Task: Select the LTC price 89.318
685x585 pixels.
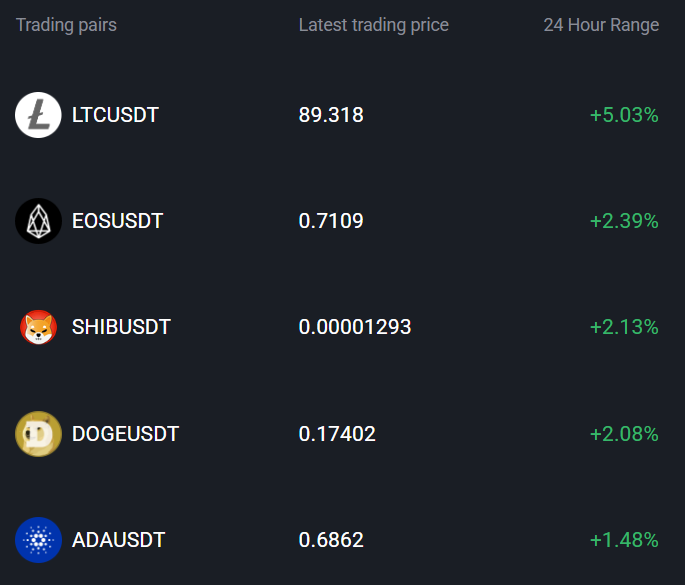Action: 331,115
